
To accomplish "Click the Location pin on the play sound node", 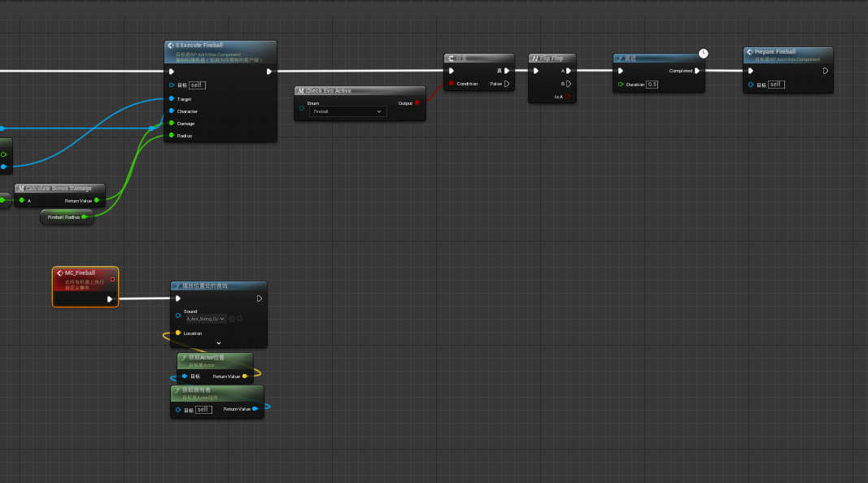I will tap(178, 333).
